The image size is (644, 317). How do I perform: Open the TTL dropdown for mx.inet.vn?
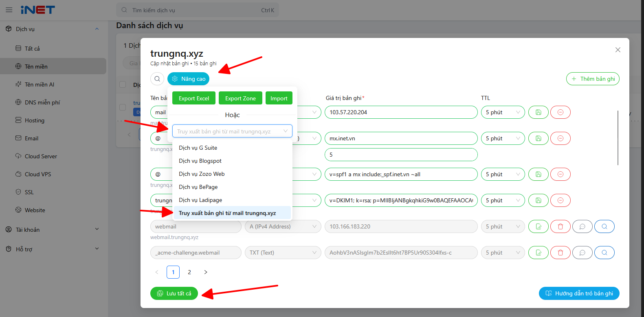(503, 138)
